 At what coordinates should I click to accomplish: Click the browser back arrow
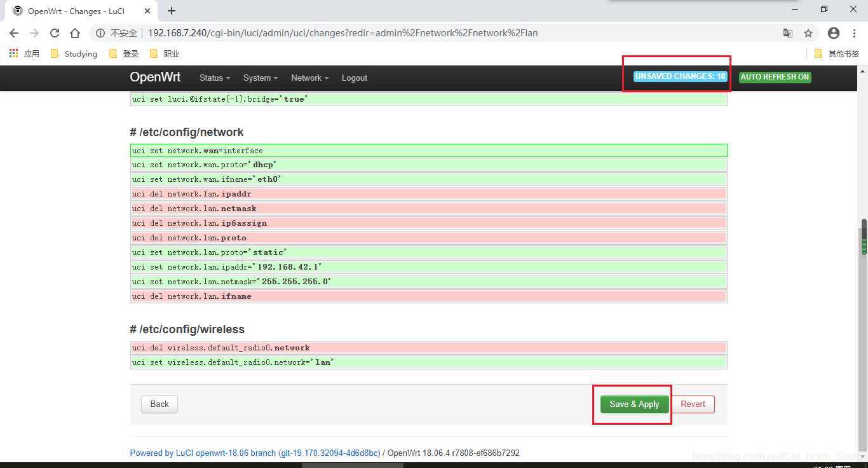[14, 33]
